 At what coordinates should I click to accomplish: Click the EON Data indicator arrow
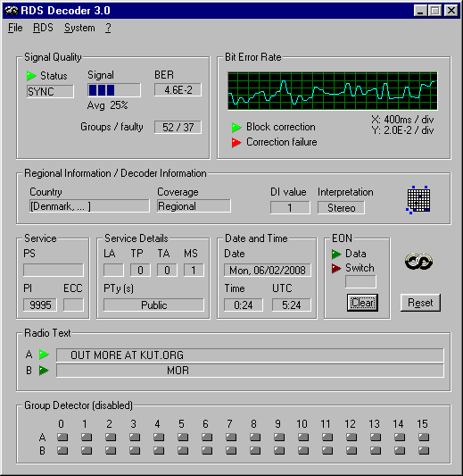[336, 255]
